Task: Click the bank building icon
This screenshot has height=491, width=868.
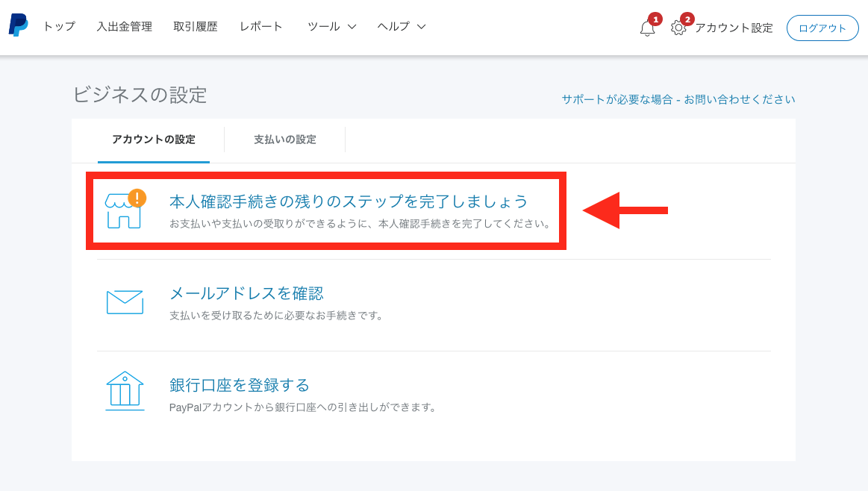Action: pos(125,391)
